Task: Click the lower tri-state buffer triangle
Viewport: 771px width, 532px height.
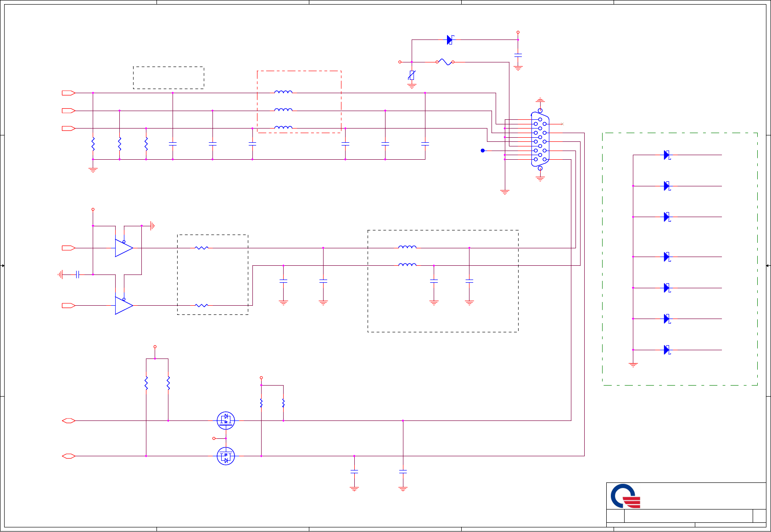Action: 124,305
